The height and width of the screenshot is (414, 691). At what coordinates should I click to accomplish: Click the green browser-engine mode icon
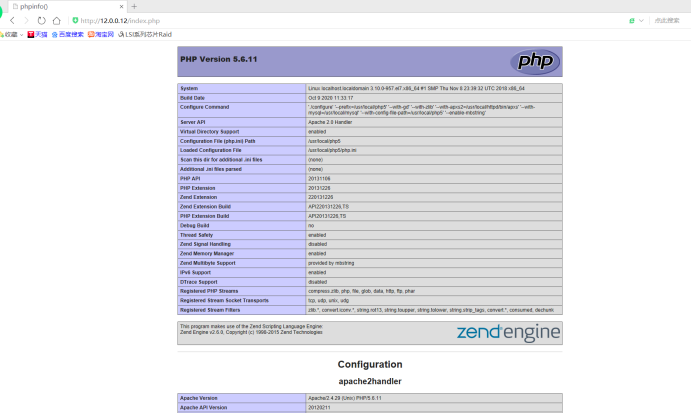[632, 21]
